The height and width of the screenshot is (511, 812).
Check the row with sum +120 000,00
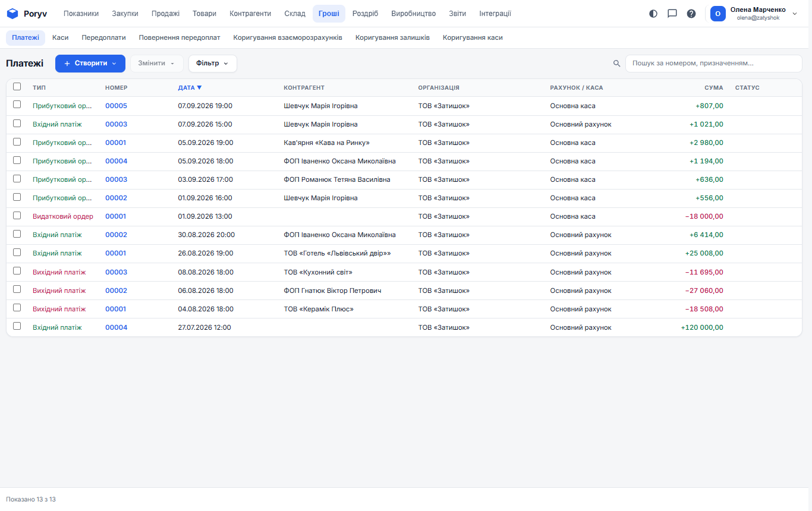coord(17,326)
